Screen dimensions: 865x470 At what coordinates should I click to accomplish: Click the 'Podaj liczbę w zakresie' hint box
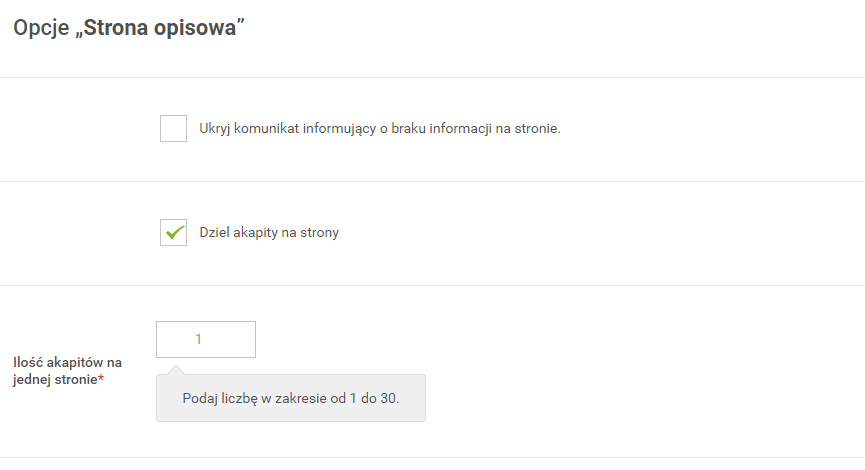click(x=291, y=398)
